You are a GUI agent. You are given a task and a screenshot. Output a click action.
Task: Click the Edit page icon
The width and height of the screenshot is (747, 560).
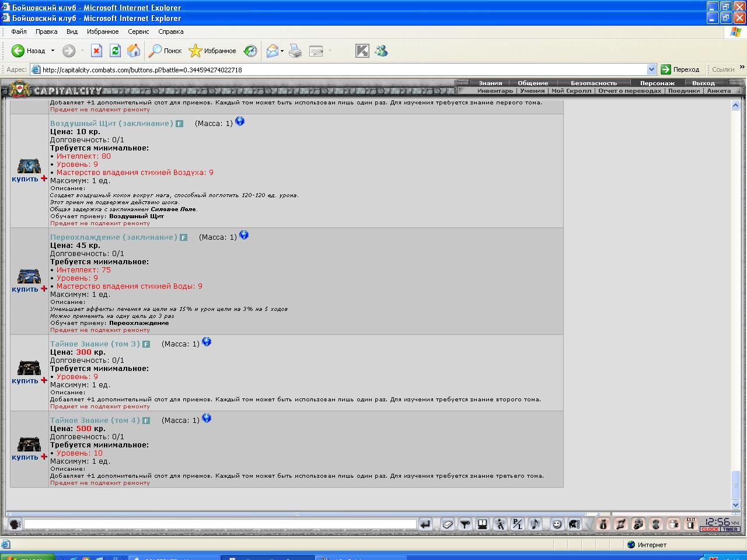coord(316,51)
